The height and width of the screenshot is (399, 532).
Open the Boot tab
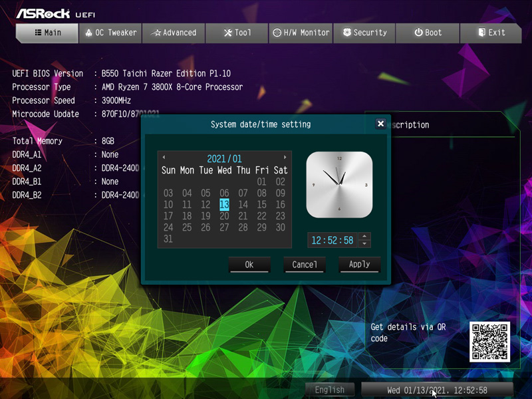(428, 33)
